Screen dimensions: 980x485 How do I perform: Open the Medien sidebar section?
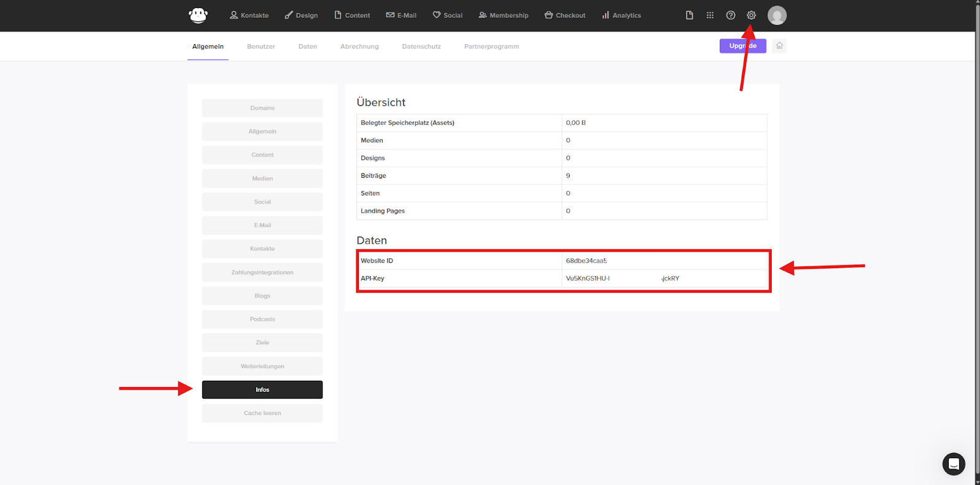point(262,178)
